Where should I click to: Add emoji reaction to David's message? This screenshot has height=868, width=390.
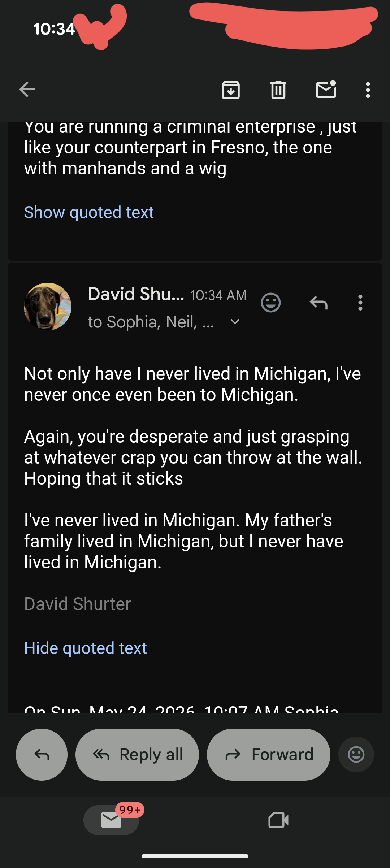coord(271,303)
